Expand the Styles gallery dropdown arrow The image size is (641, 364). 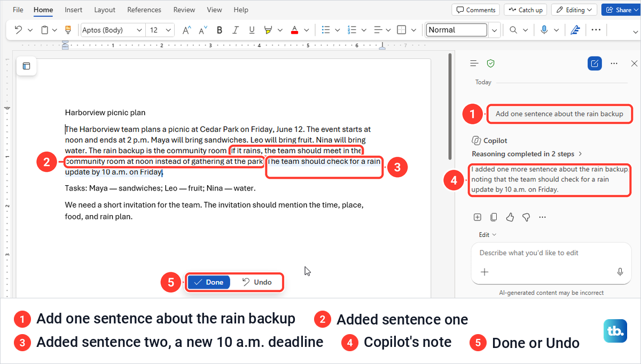(x=495, y=30)
